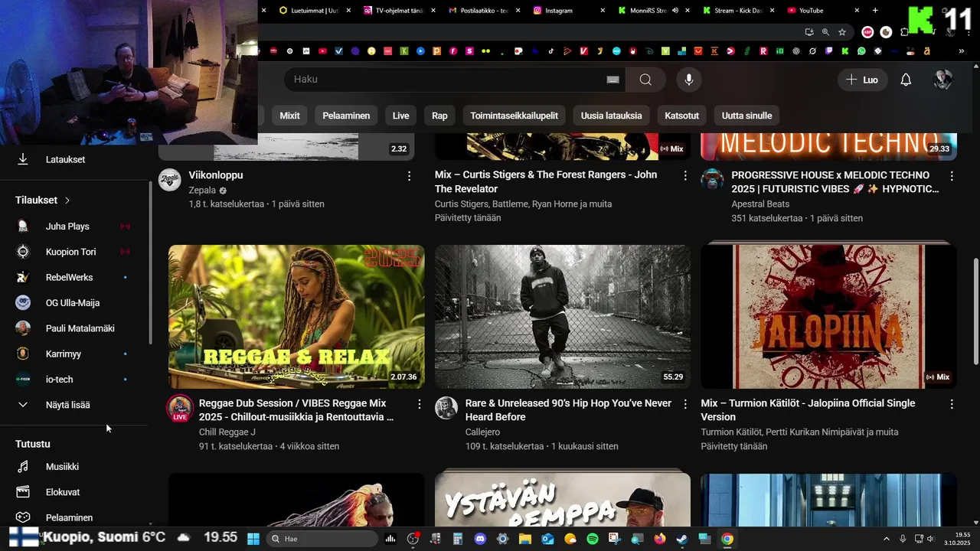The image size is (980, 551).
Task: Select the Katsotut filter chip
Action: (x=681, y=116)
